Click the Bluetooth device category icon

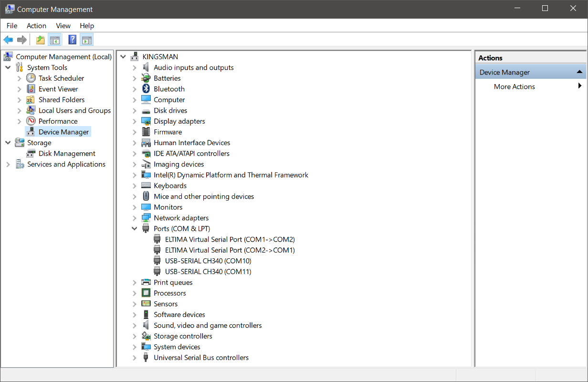pos(146,89)
